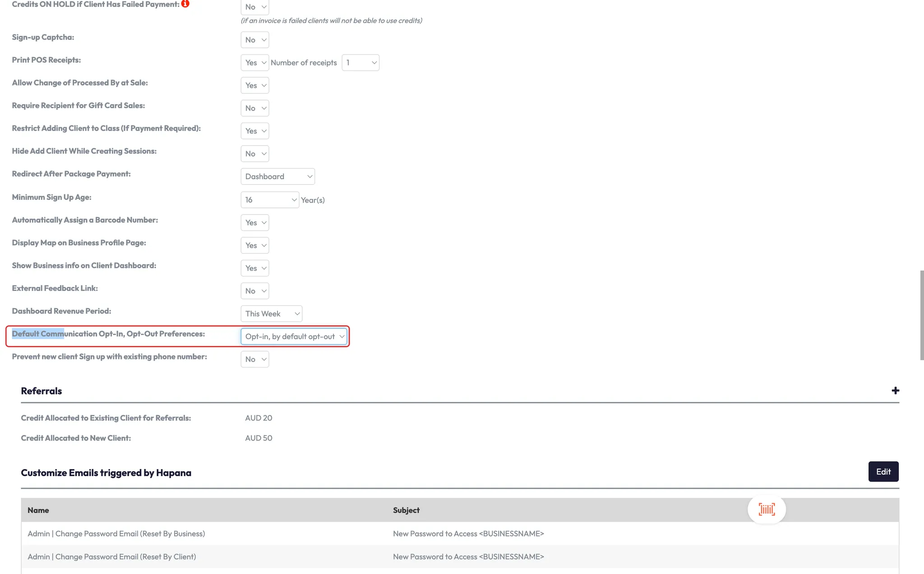Open the Print POS Receipts Yes dropdown
This screenshot has height=574, width=924.
tap(255, 63)
